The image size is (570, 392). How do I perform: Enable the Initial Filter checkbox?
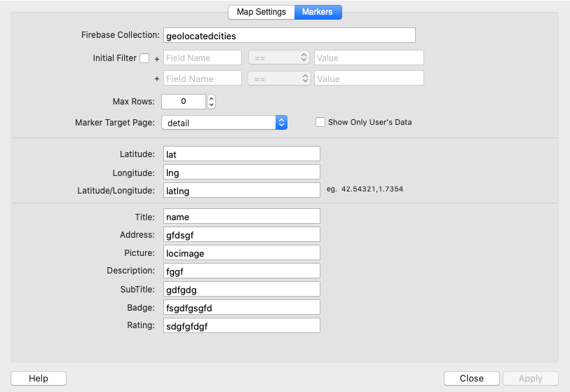[144, 58]
